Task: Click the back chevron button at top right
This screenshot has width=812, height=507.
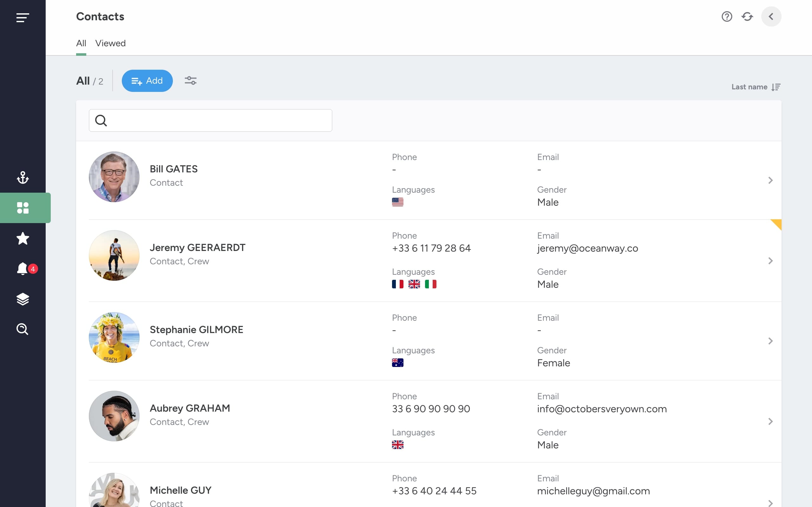Action: [x=771, y=16]
